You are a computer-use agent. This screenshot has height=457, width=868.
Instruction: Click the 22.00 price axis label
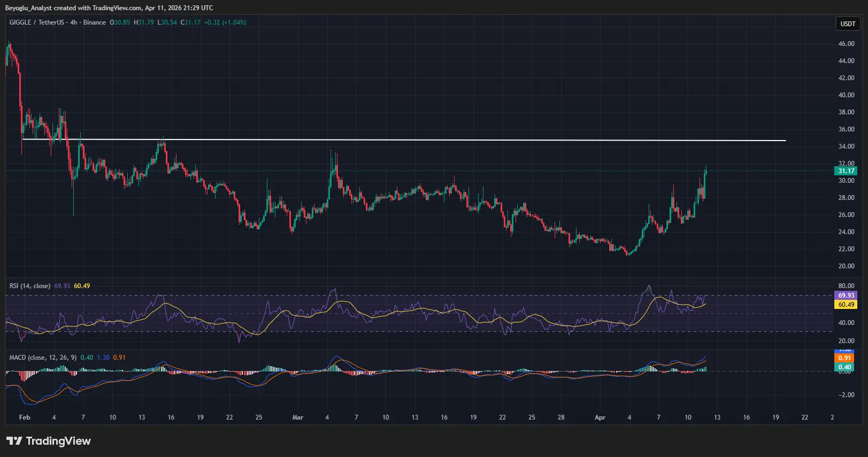[846, 249]
